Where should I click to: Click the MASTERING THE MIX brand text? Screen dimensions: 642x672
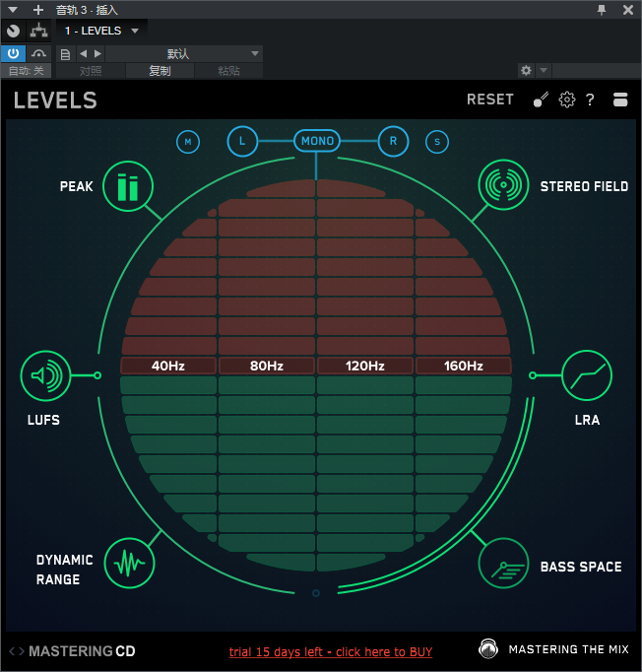tap(568, 649)
